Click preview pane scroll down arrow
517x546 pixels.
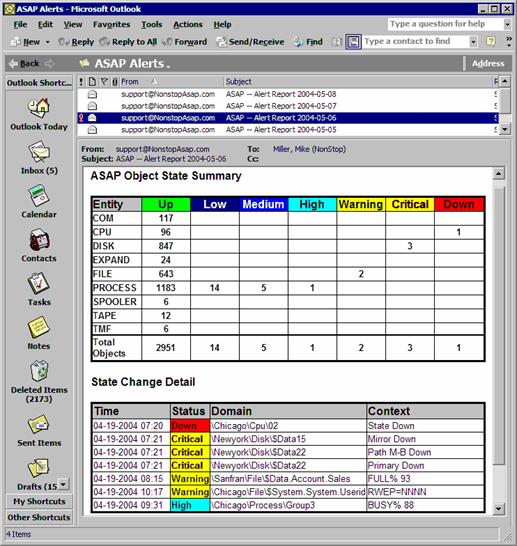[x=499, y=508]
